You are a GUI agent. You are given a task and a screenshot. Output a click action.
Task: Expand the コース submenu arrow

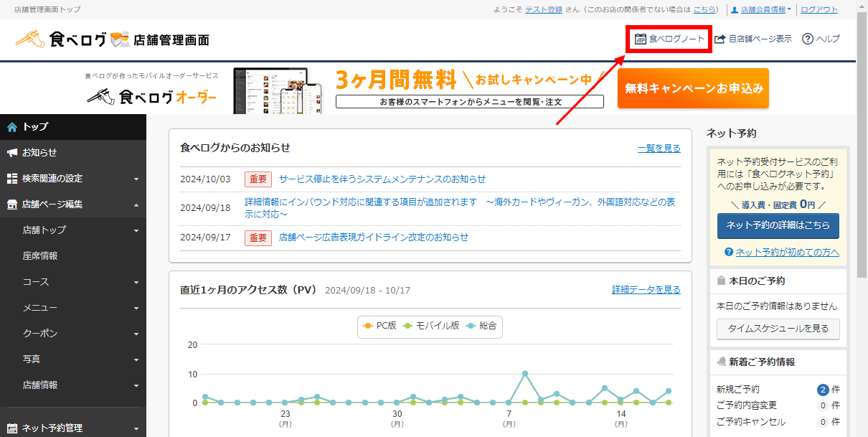[136, 283]
